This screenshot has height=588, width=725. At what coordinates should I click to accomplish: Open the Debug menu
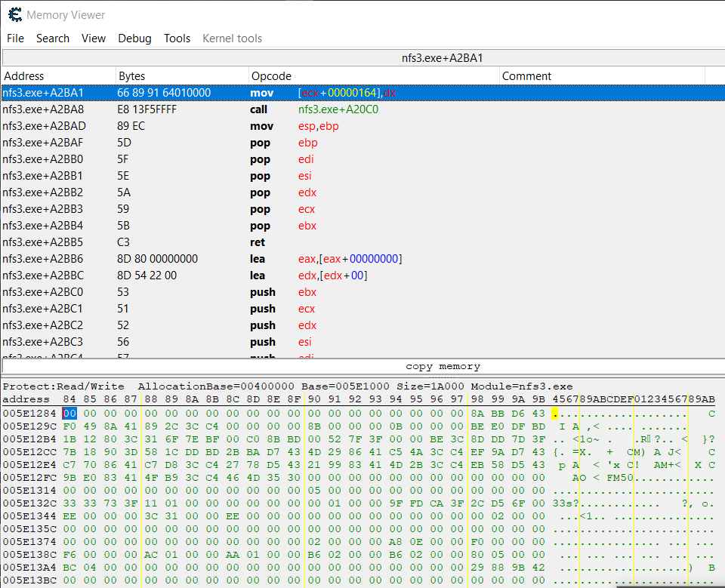tap(134, 38)
